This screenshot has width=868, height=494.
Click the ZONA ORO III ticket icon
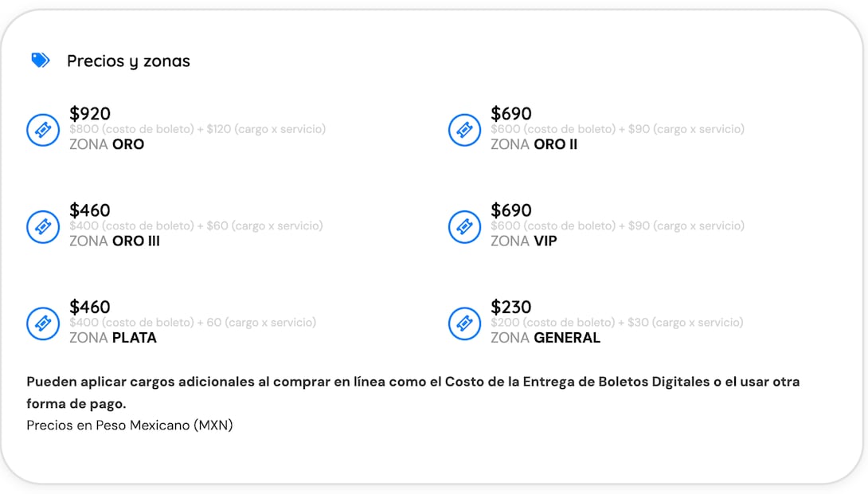[x=43, y=227]
